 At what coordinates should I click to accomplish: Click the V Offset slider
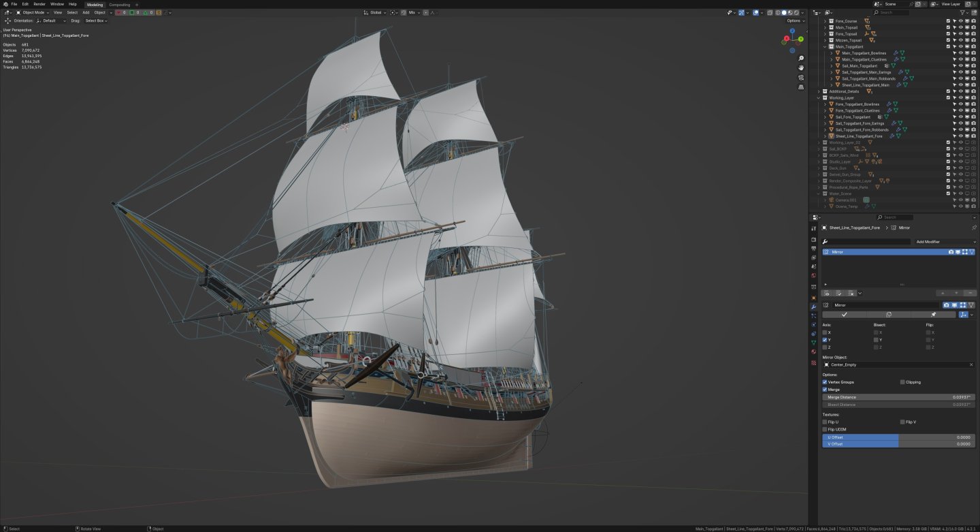898,444
